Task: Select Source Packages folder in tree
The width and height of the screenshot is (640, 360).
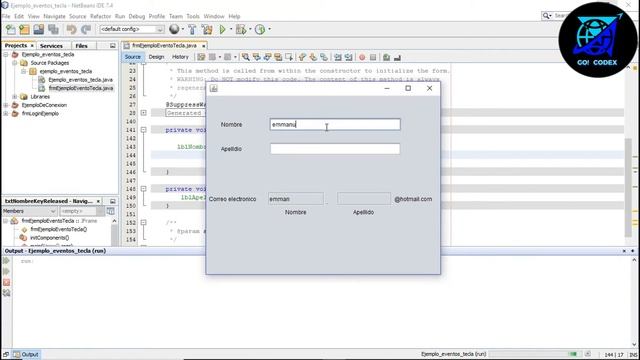Action: click(x=50, y=63)
